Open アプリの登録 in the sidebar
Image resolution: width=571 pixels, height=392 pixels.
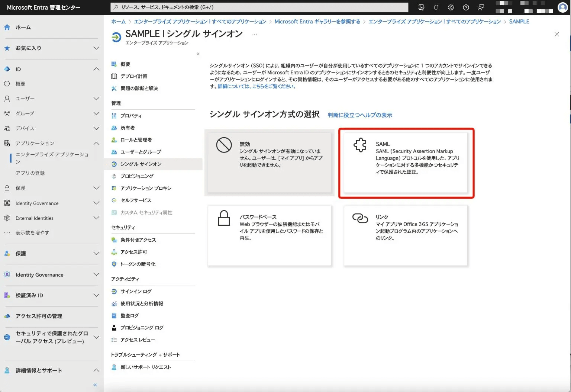(x=30, y=173)
